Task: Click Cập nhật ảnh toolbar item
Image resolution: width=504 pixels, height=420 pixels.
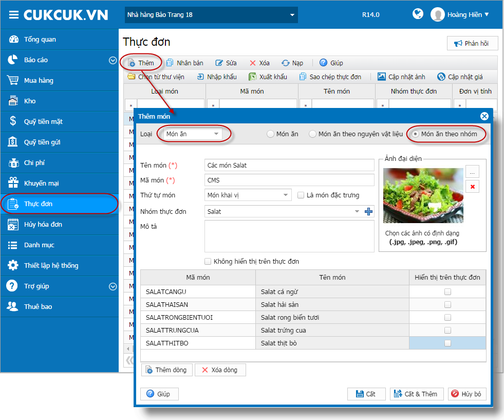Action: point(401,77)
